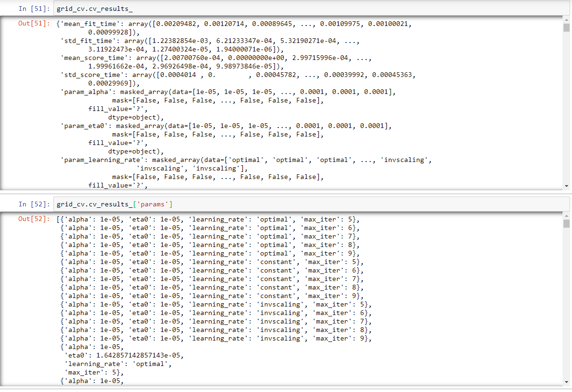572x392 pixels.
Task: Click the empty scrollbar track of Out[51]
Action: [567, 109]
